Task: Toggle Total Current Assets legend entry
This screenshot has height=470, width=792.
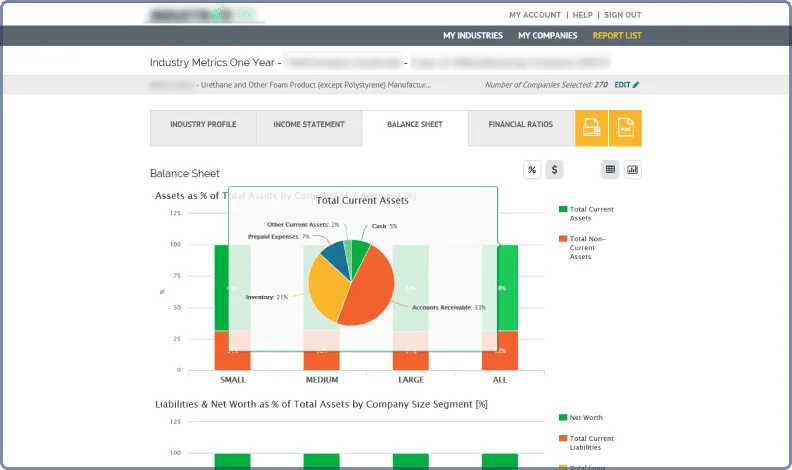Action: click(586, 214)
